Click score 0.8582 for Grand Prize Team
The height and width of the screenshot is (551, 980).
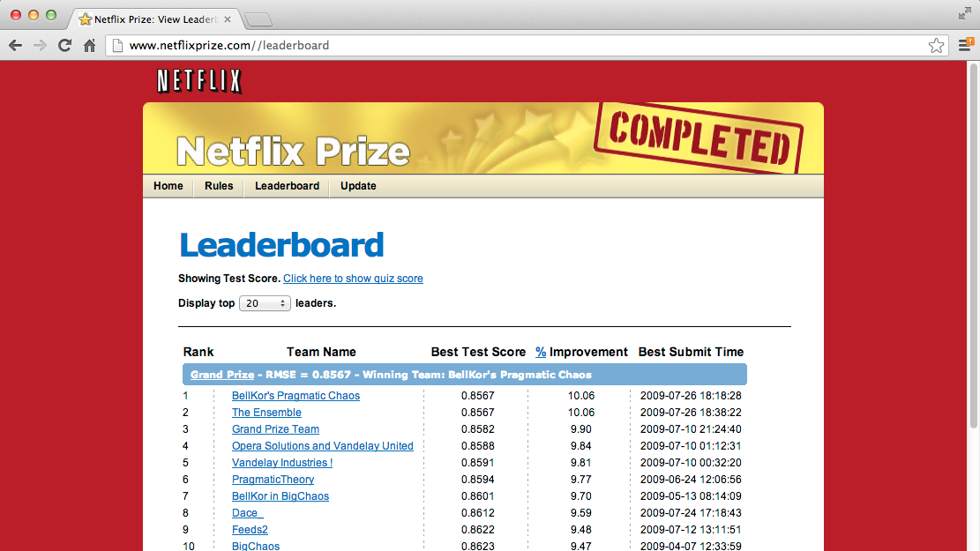pos(477,429)
